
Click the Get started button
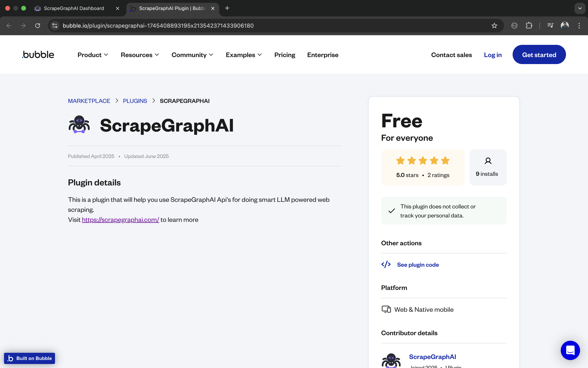coord(539,54)
